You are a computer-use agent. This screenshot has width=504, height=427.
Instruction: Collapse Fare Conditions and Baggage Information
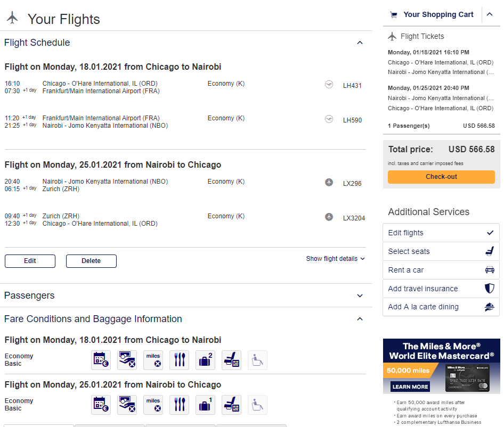coord(360,319)
